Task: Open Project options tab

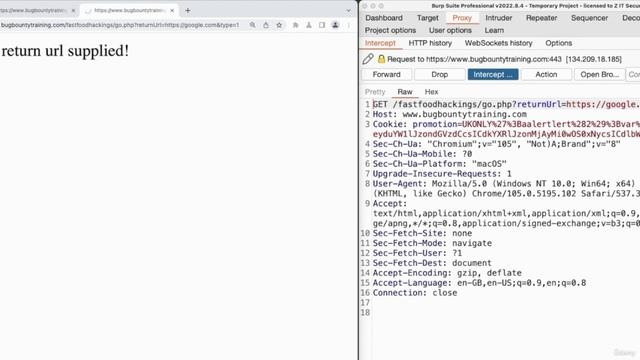Action: pos(390,30)
